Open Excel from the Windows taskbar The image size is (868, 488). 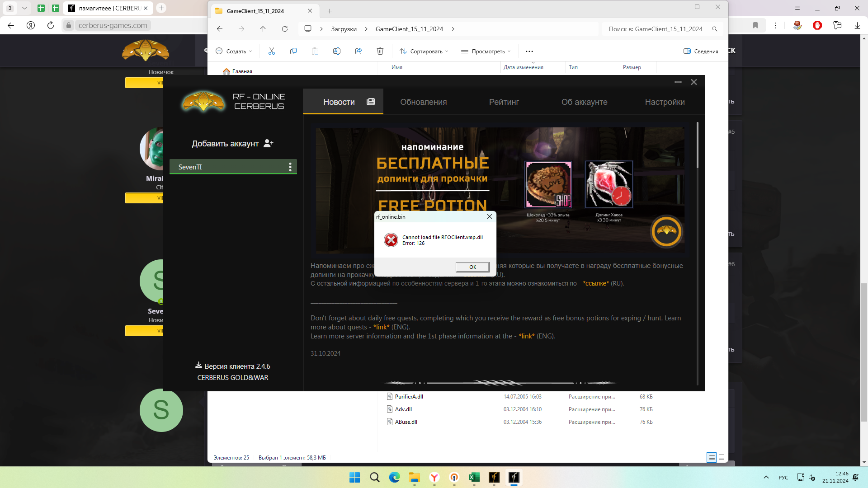[x=474, y=477]
